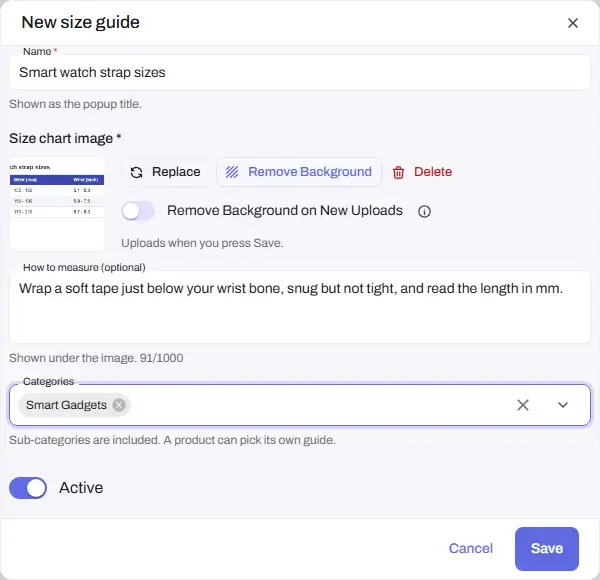
Task: Close the New size guide dialog
Action: [x=572, y=23]
